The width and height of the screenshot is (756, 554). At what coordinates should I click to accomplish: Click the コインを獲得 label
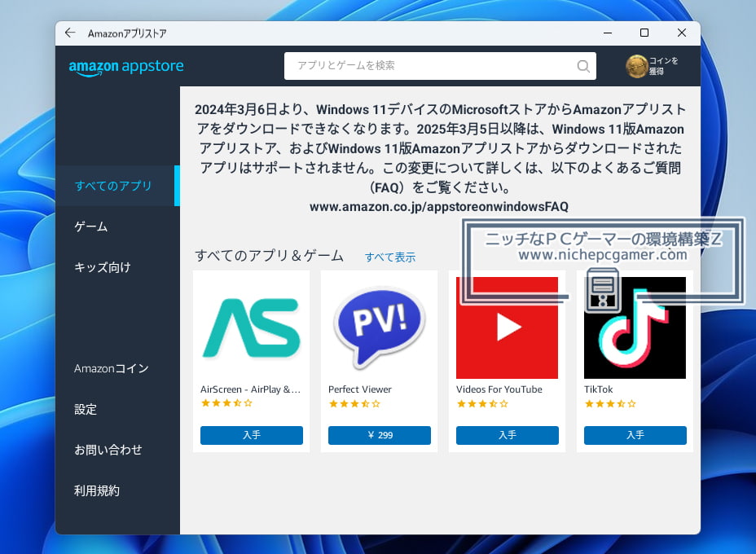[663, 66]
